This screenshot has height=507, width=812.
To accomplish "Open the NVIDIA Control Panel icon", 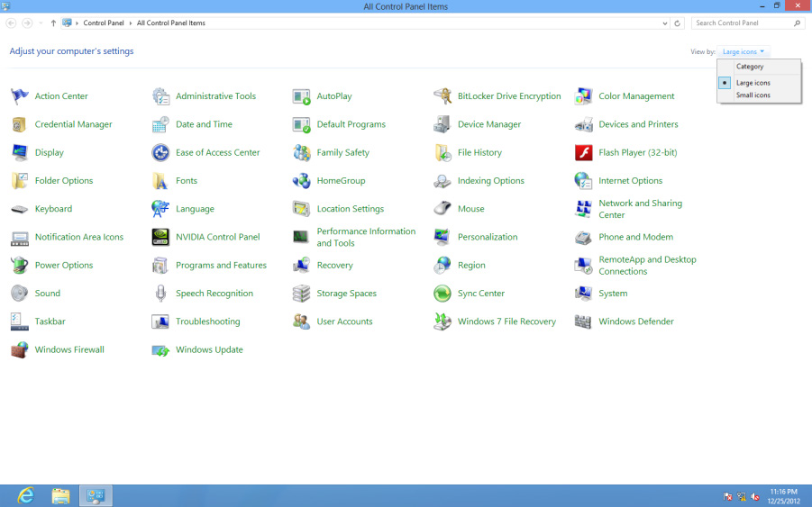I will 160,237.
